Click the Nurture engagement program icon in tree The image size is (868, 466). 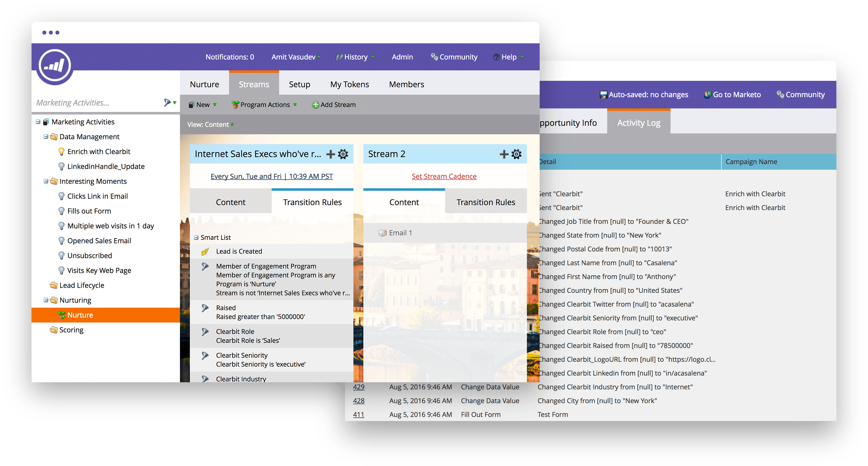coord(62,315)
